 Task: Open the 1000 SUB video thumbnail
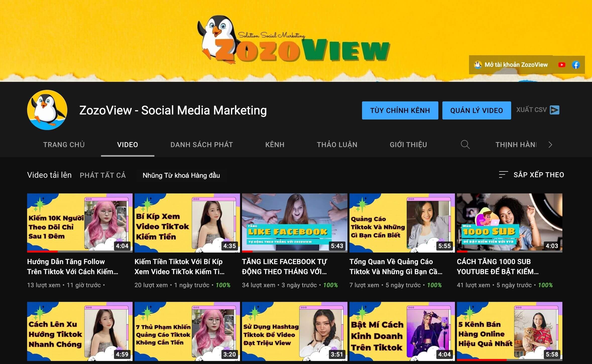pos(510,223)
